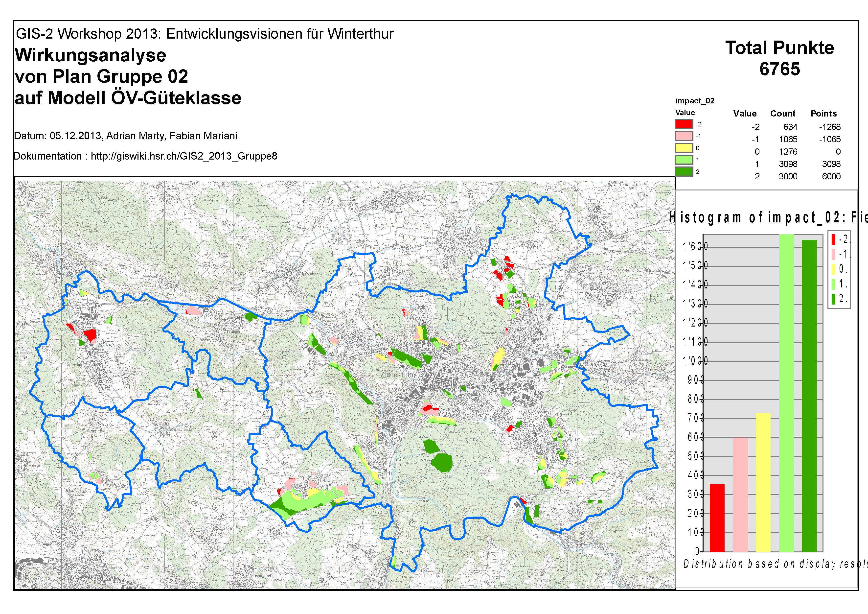The width and height of the screenshot is (868, 614).
Task: Click the pink histogram bar
Action: click(740, 494)
